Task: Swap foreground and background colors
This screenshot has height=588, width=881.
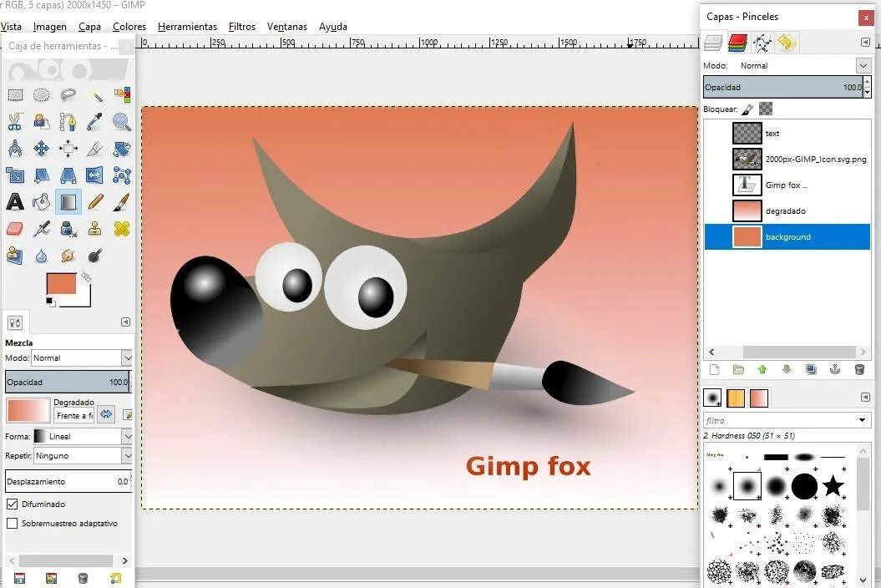Action: (86, 276)
